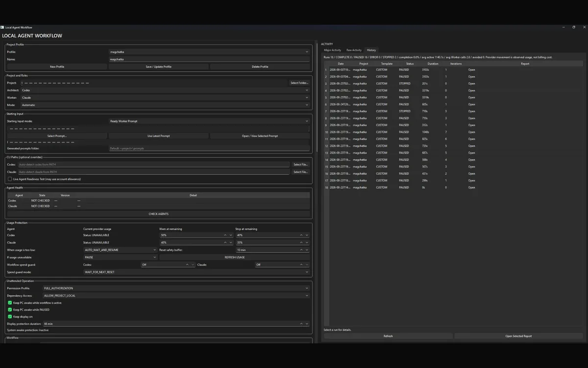Screen dimensions: 588x368
Task: Click Select Folder... for Project
Action: pos(299,83)
